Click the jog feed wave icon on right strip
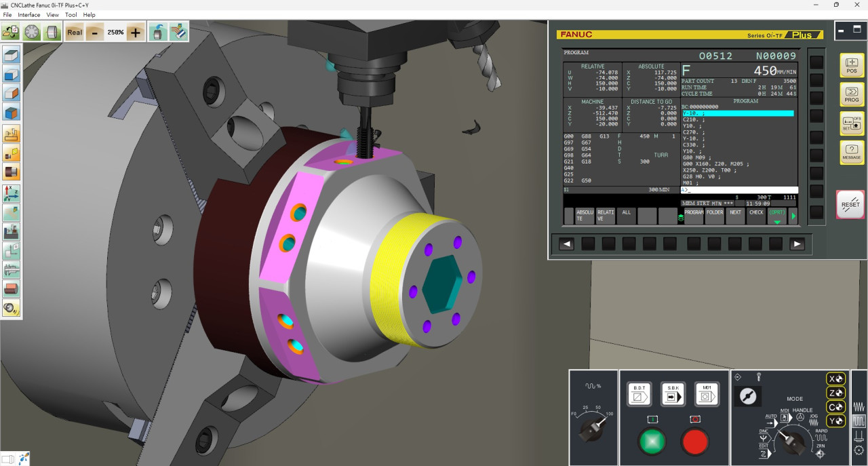868x466 pixels. click(859, 407)
